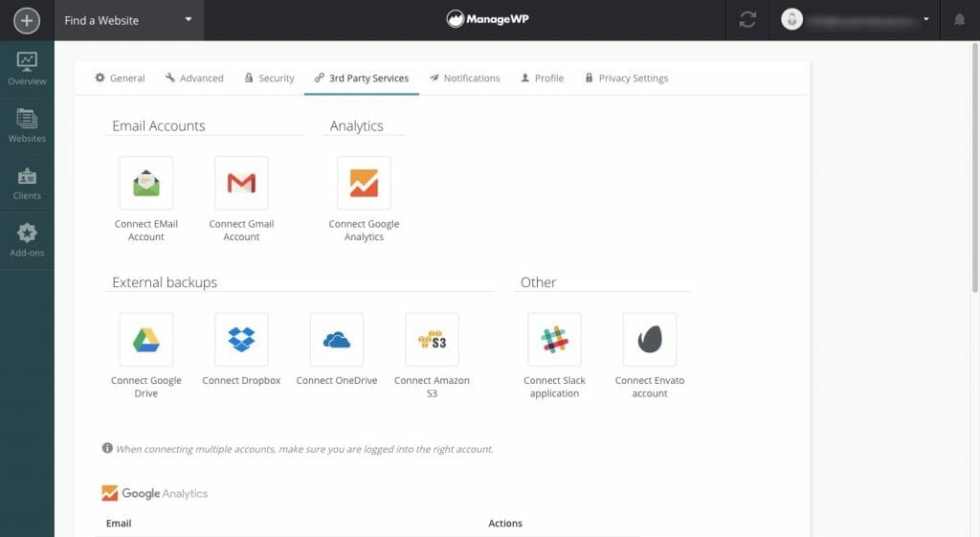Image resolution: width=980 pixels, height=537 pixels.
Task: Switch to the Notifications tab
Action: (x=464, y=78)
